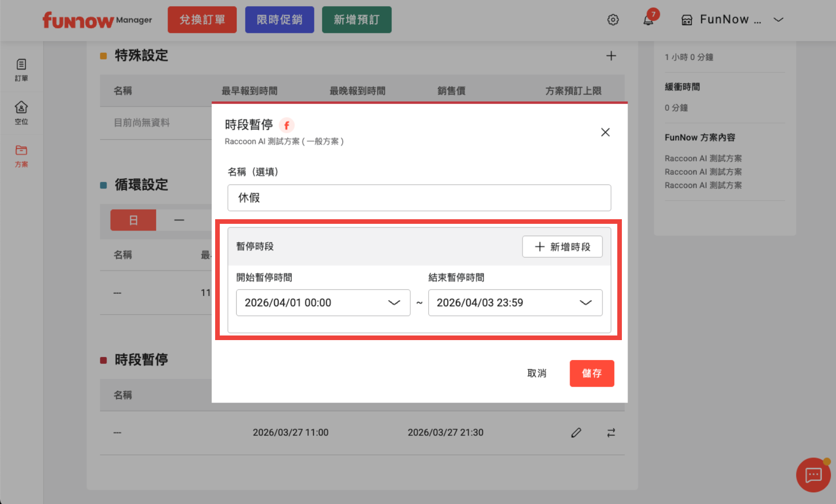Click the 名稱 input field containing 休假
Viewport: 836px width, 504px height.
coord(419,198)
